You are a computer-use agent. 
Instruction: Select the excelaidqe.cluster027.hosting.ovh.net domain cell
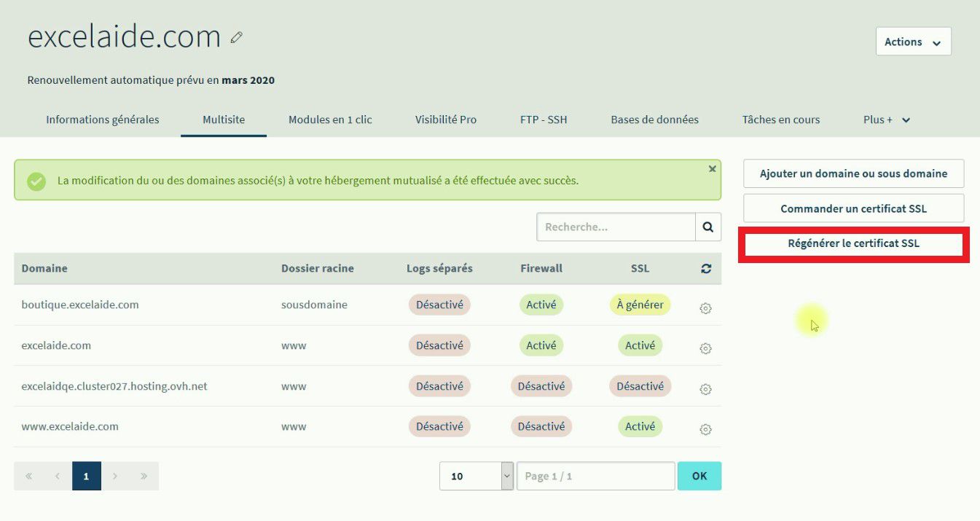pos(114,386)
